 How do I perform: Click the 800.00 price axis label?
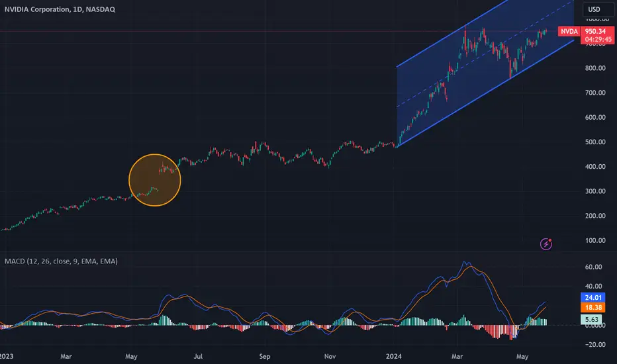click(x=595, y=68)
